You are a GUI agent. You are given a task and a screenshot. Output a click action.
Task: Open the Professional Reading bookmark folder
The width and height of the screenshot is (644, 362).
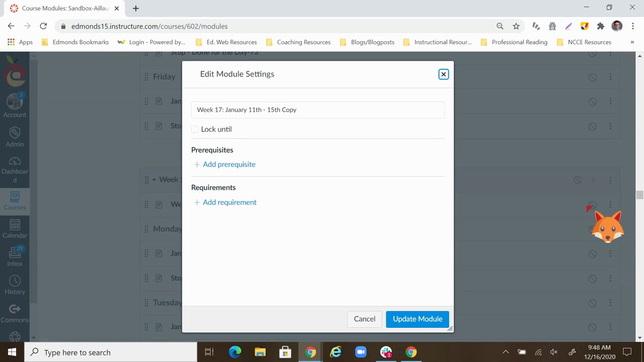tap(514, 42)
